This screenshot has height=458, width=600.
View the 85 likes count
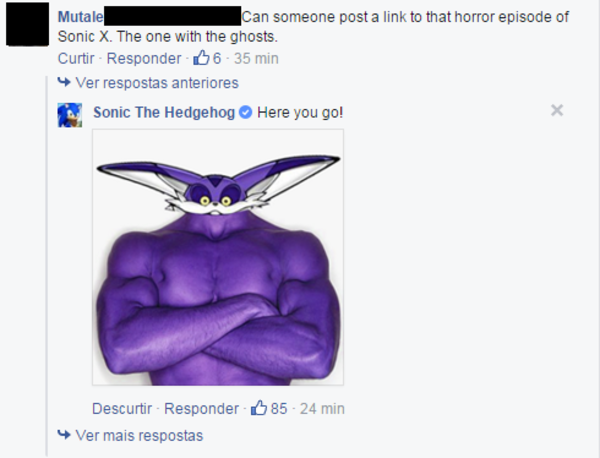coord(279,409)
